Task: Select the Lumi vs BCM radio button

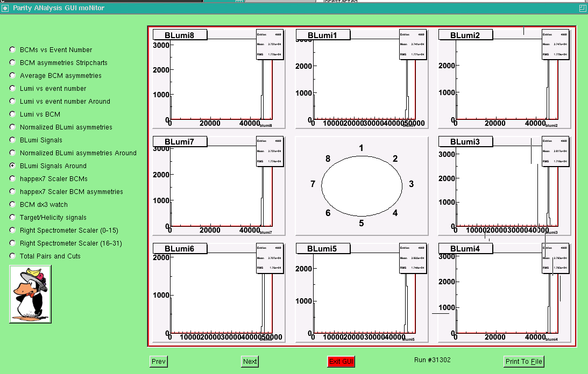Action: (13, 114)
